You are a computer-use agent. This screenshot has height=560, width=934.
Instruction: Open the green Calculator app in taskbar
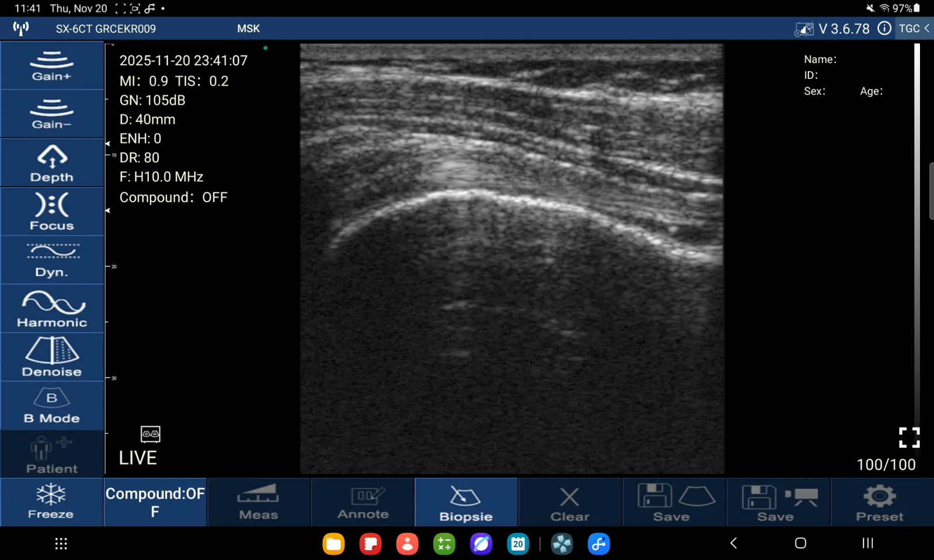[444, 544]
